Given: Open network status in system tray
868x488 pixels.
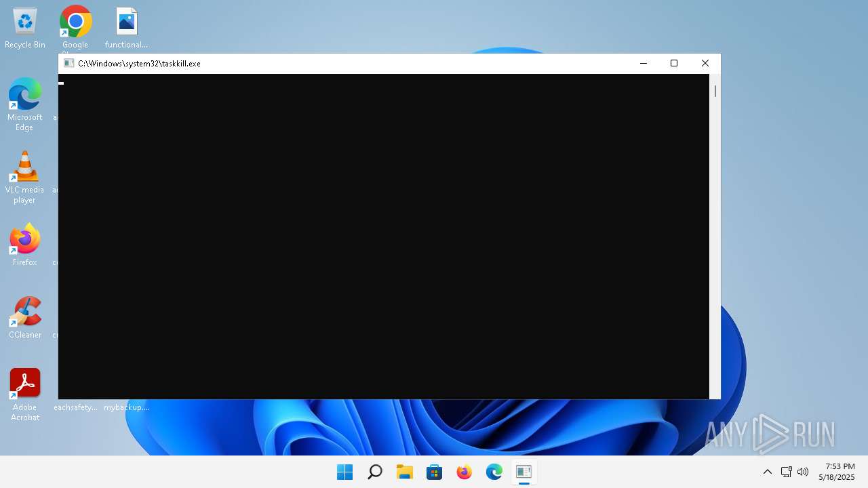Looking at the screenshot, I should coord(787,472).
